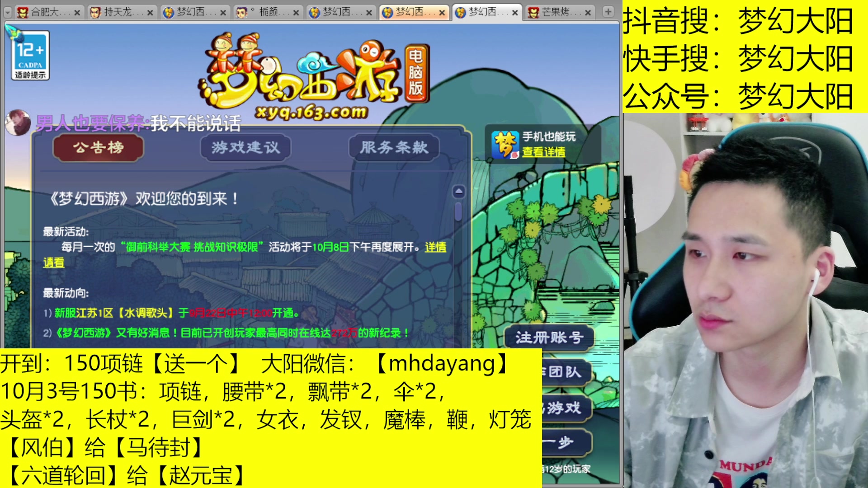
Task: Select the 服务条款 tab
Action: coord(394,148)
